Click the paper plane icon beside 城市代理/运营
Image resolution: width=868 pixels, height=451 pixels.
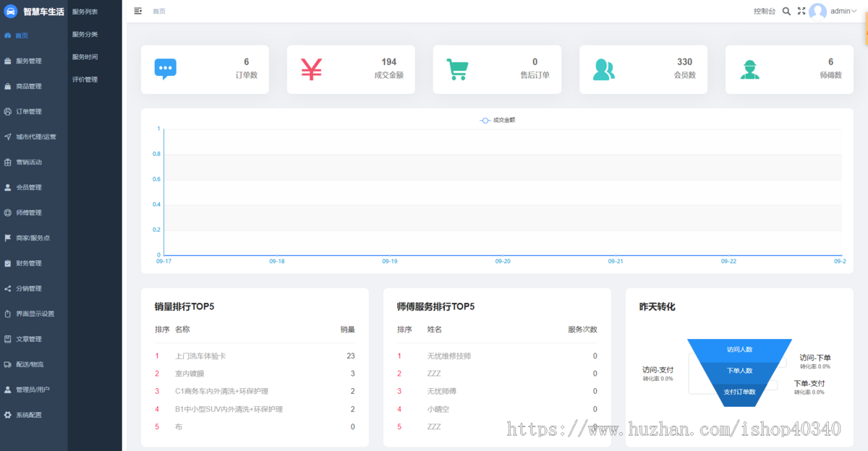pos(8,137)
